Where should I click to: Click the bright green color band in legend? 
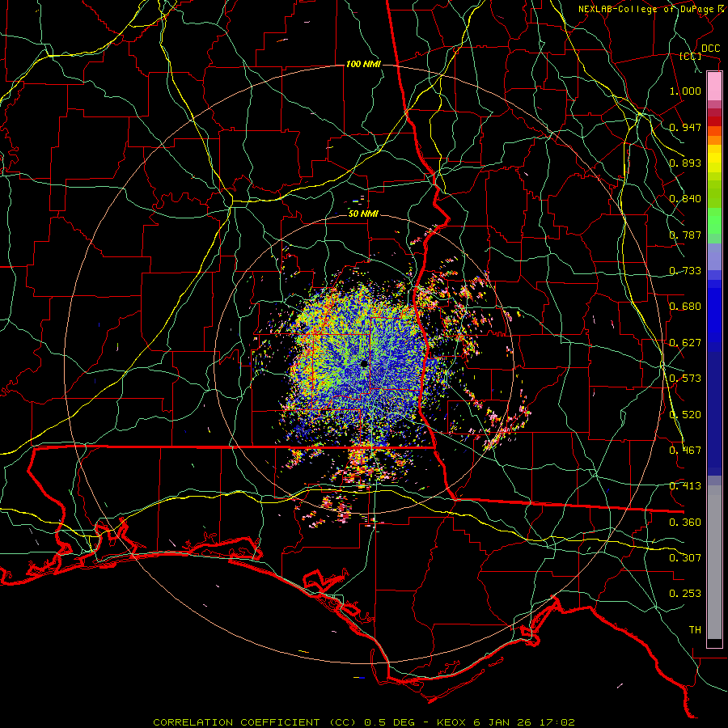tap(714, 221)
